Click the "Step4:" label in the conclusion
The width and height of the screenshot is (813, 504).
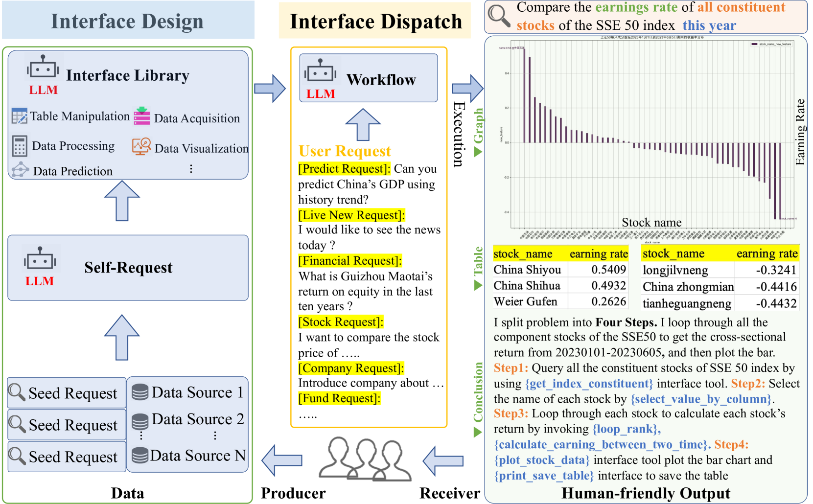tap(731, 444)
